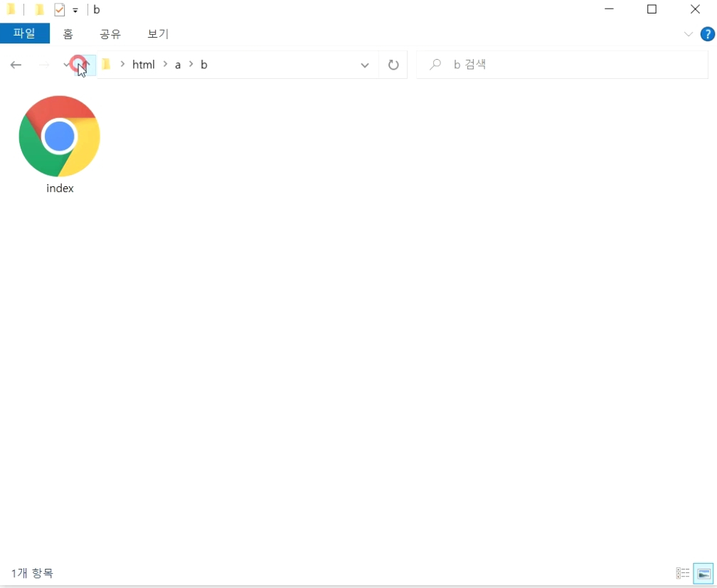Open the 공유 ribbon tab
This screenshot has width=717, height=588.
(x=110, y=34)
